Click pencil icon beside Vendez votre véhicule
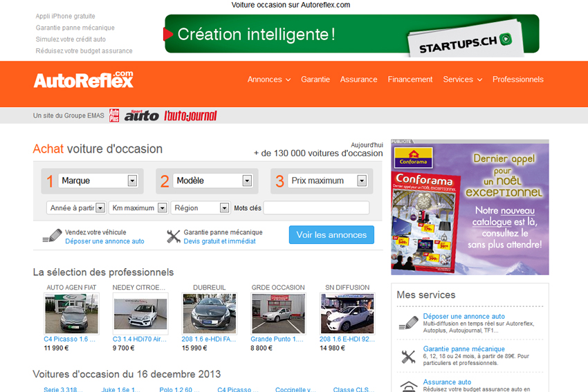Viewport: 588px width, 392px height. 52,236
